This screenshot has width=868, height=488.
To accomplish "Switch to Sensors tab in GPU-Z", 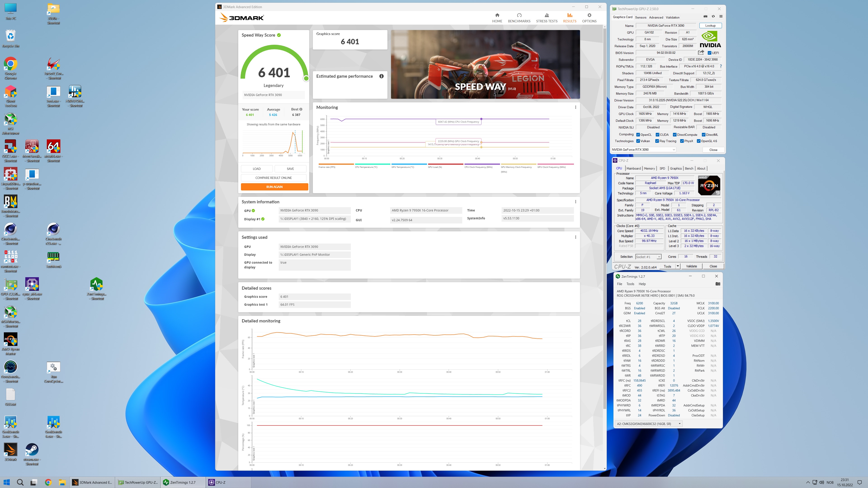I will (641, 17).
